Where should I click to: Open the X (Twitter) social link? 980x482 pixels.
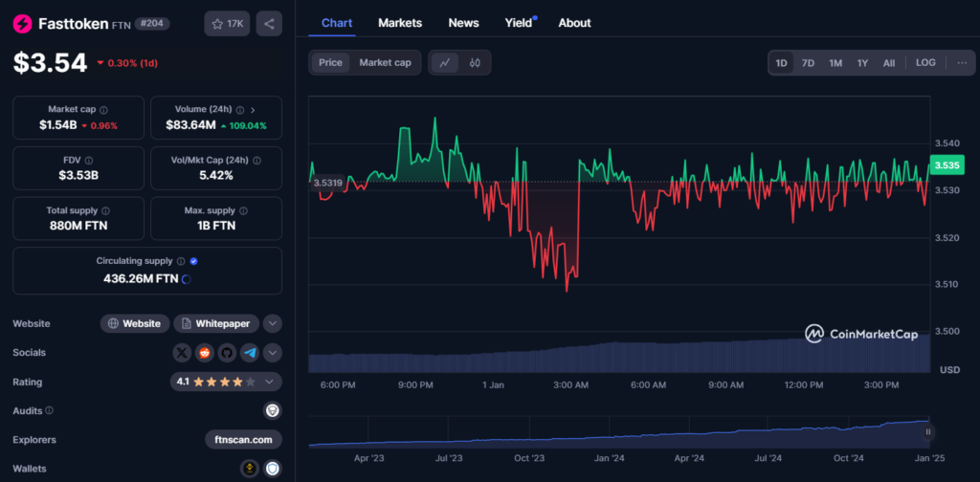point(182,353)
